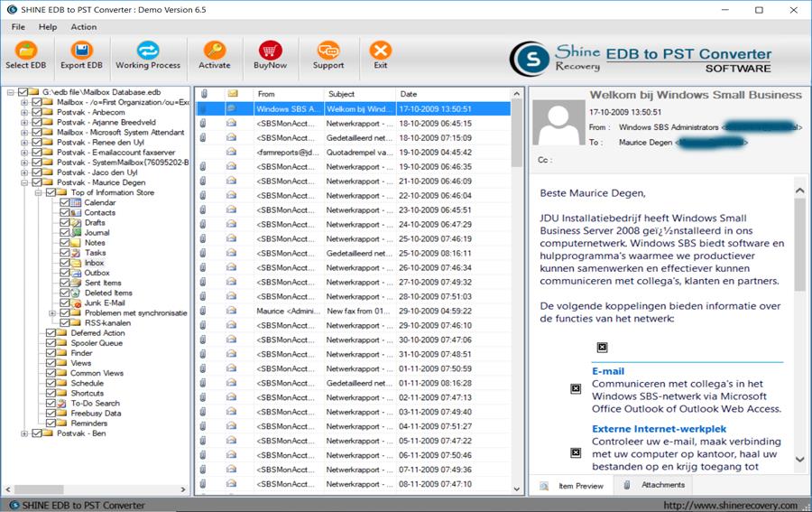The width and height of the screenshot is (812, 512).
Task: Select the Tasks folder icon
Action: [76, 253]
